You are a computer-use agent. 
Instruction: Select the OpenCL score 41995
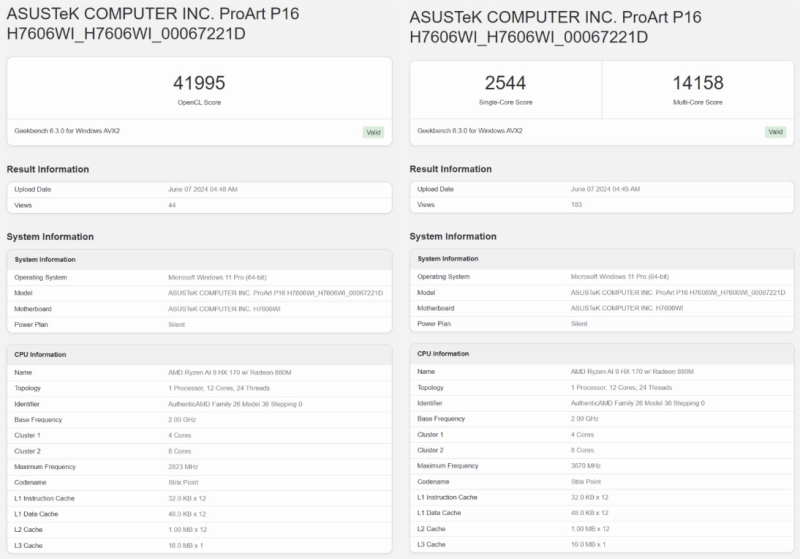coord(198,83)
